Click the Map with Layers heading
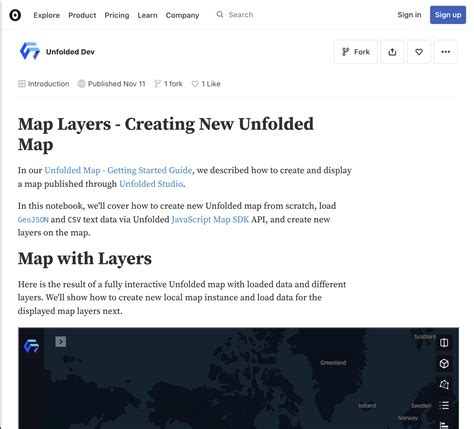 (85, 259)
